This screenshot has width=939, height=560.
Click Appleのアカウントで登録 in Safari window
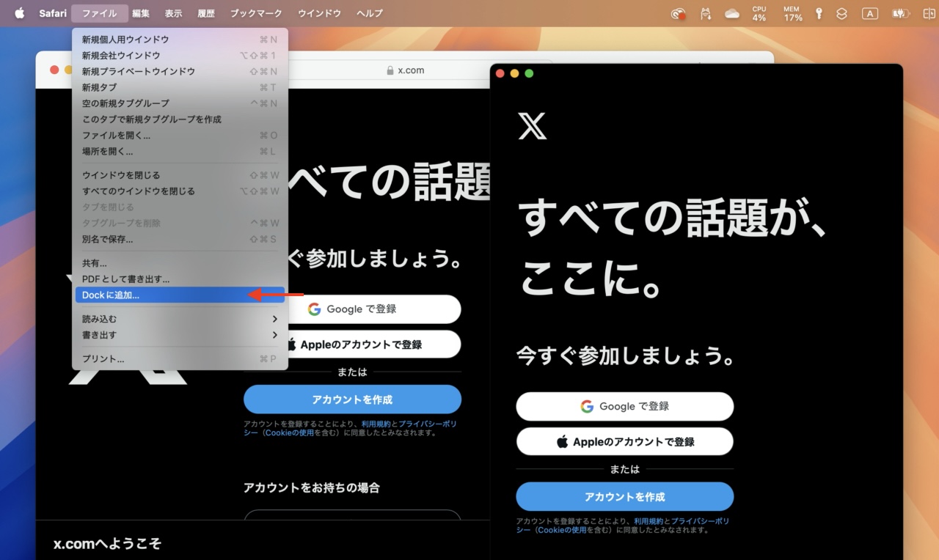tap(352, 345)
